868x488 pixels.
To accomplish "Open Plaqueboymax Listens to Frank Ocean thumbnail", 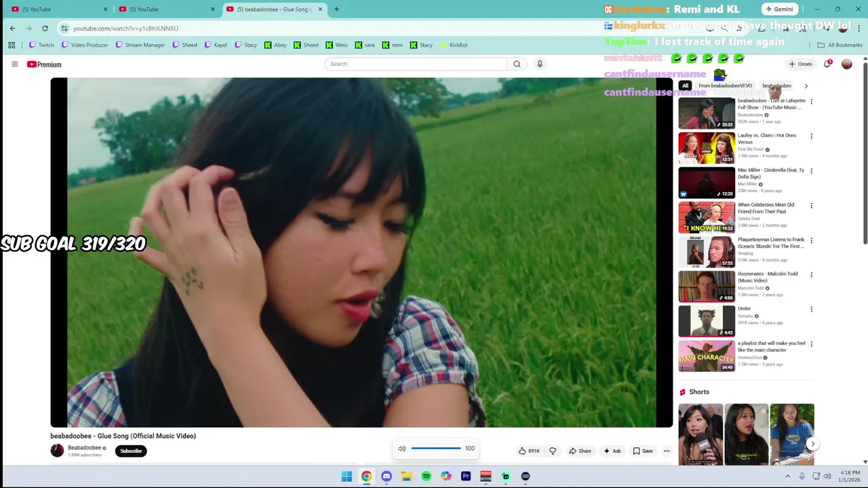I will click(x=707, y=251).
